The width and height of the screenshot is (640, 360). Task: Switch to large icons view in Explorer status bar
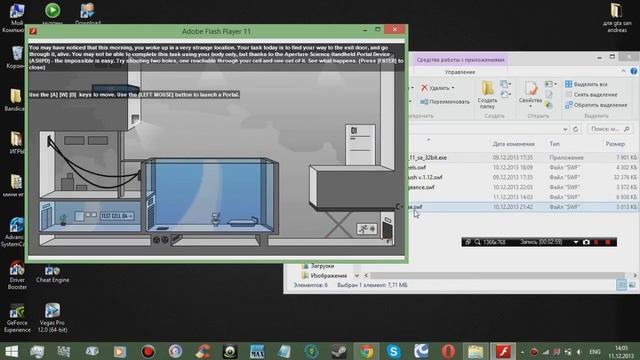click(x=631, y=285)
